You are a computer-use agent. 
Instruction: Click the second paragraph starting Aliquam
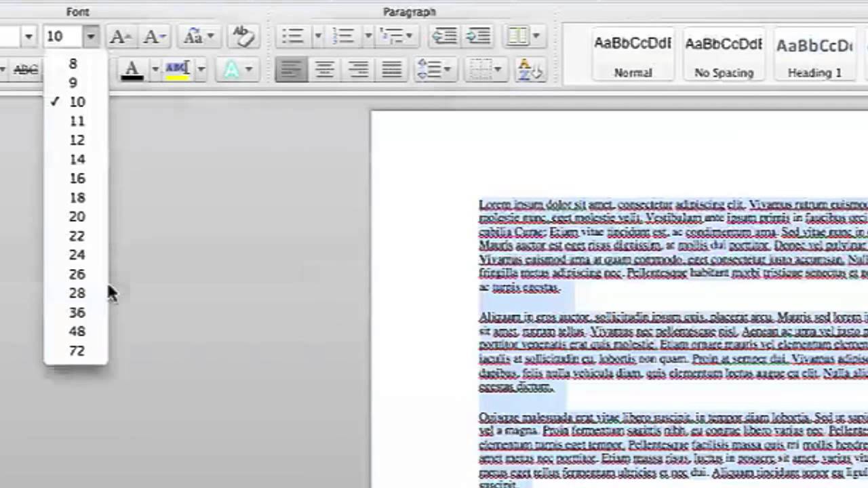click(x=673, y=351)
